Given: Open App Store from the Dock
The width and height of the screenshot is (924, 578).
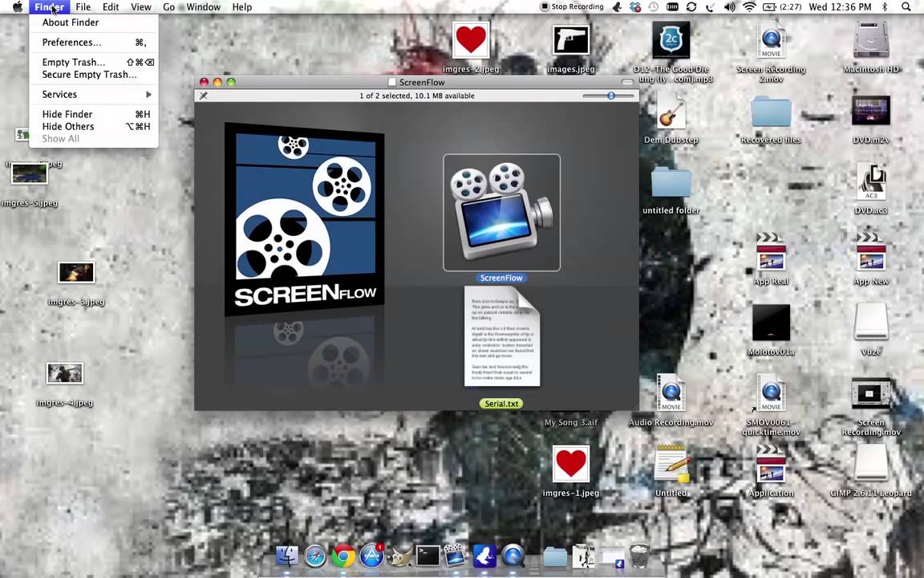Looking at the screenshot, I should [372, 556].
